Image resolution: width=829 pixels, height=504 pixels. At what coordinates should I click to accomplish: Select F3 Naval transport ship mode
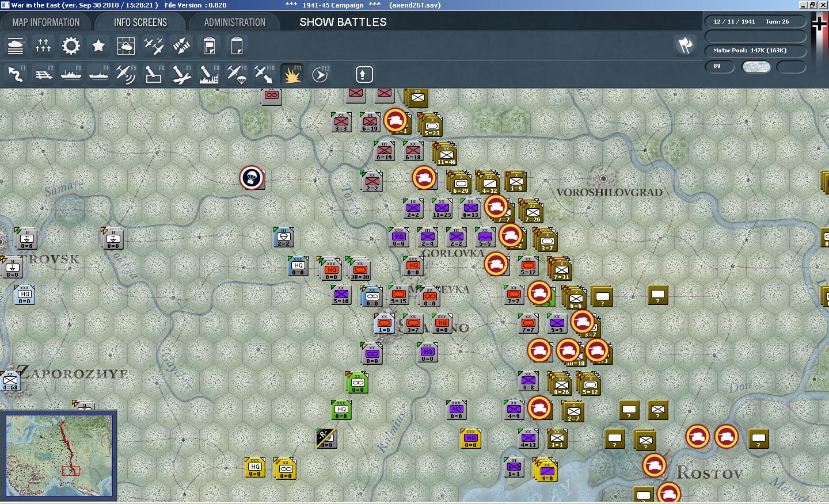(x=71, y=74)
